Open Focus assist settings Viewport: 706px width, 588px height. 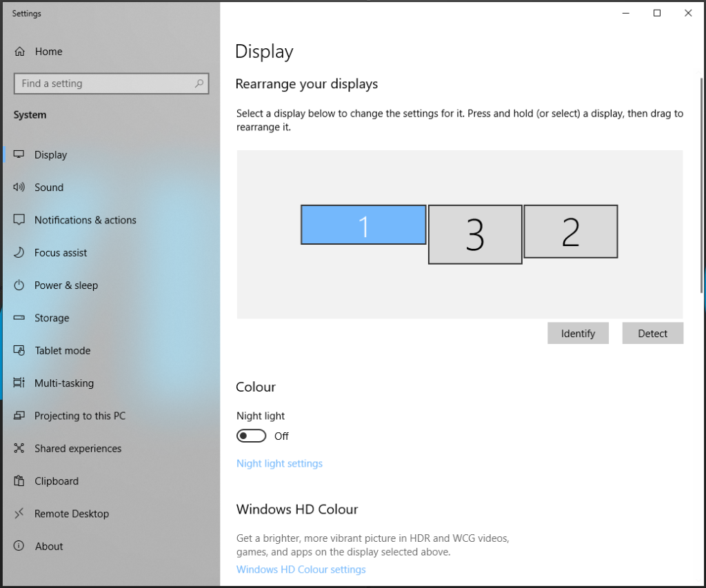point(19,252)
